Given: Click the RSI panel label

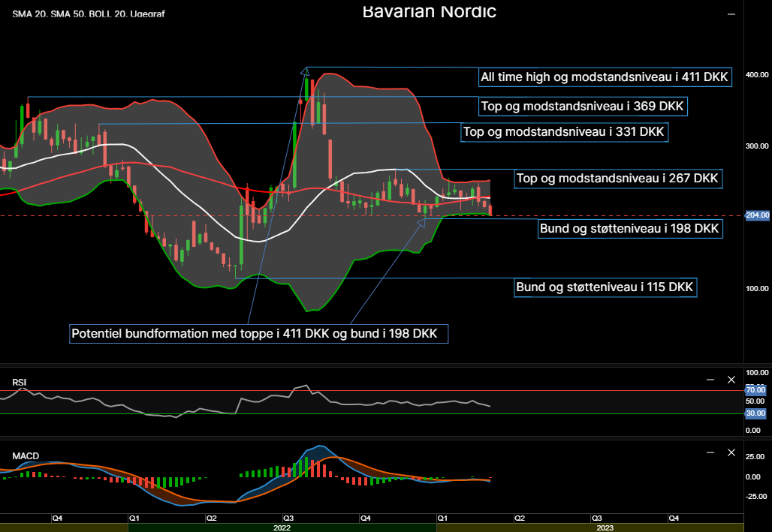Looking at the screenshot, I should 20,383.
